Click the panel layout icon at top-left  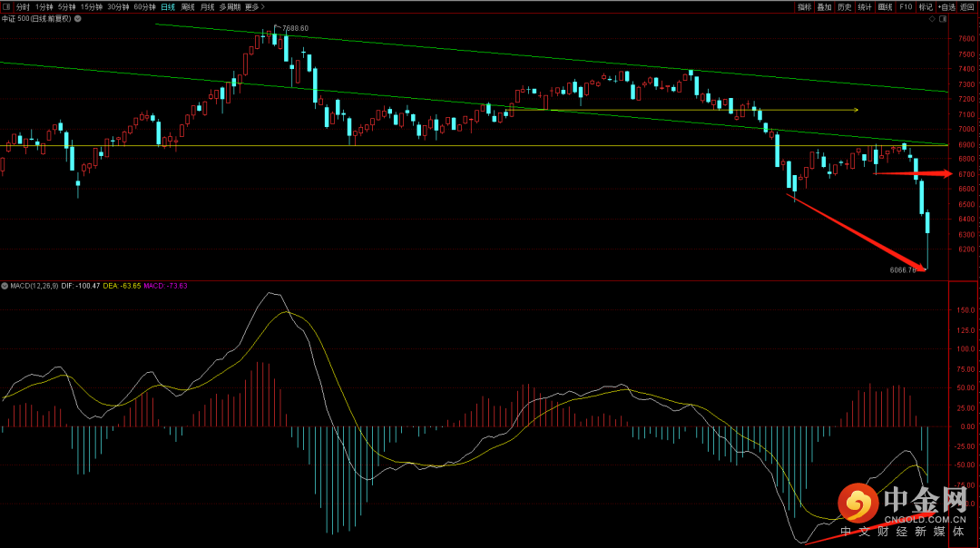(5, 6)
